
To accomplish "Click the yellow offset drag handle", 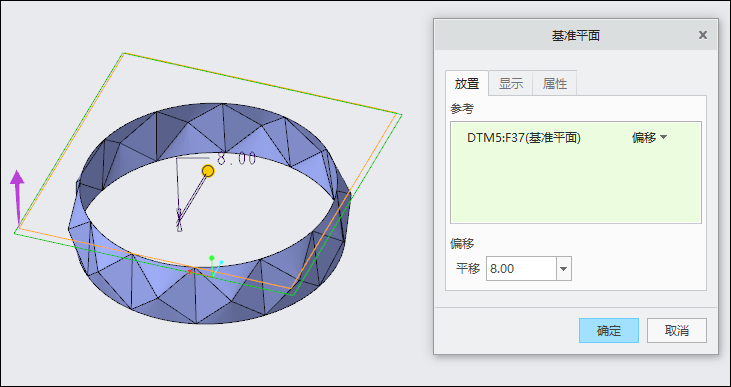I will point(208,171).
